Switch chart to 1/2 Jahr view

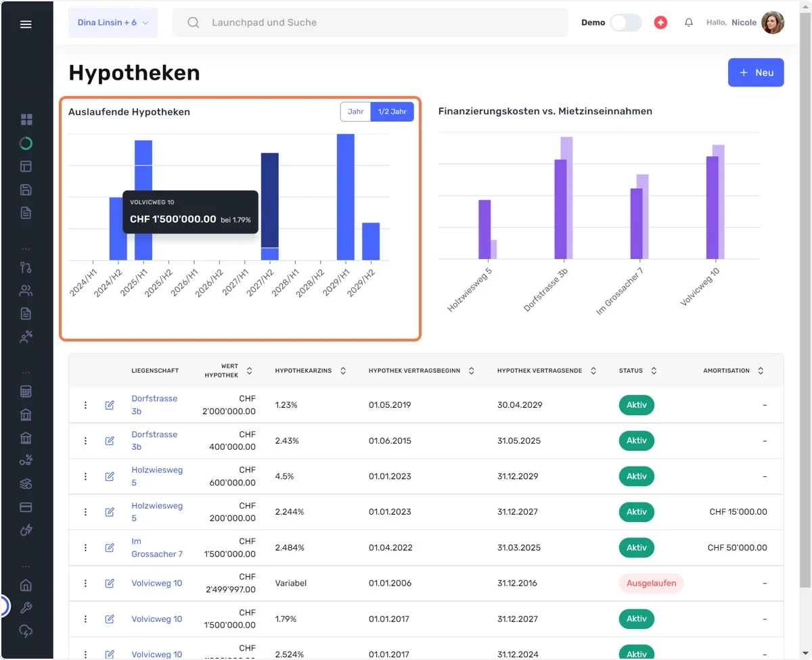pos(392,112)
